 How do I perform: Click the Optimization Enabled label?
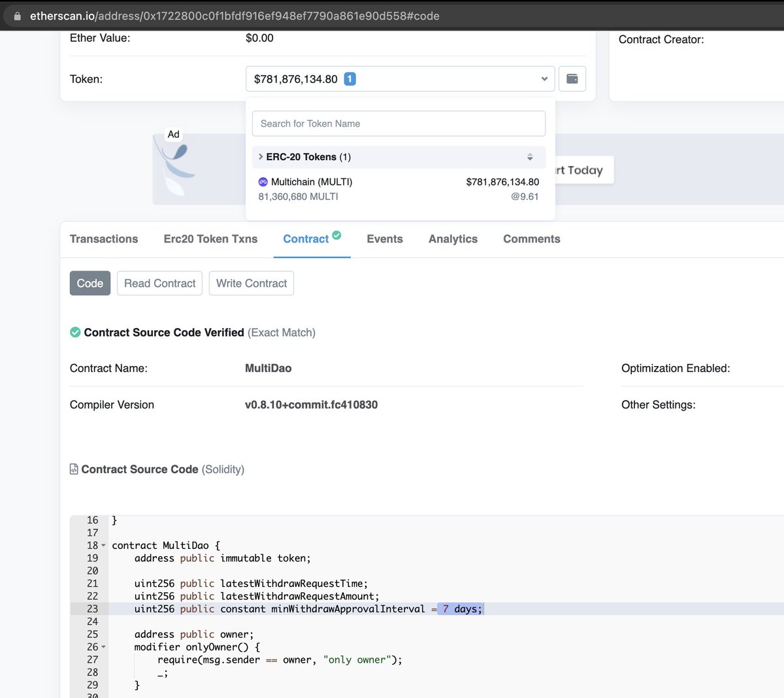pos(676,369)
